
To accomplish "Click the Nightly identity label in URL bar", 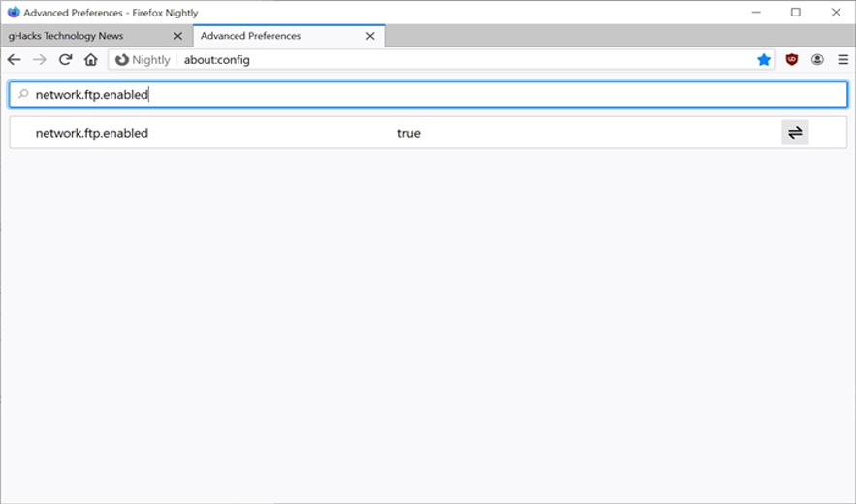I will tap(143, 60).
